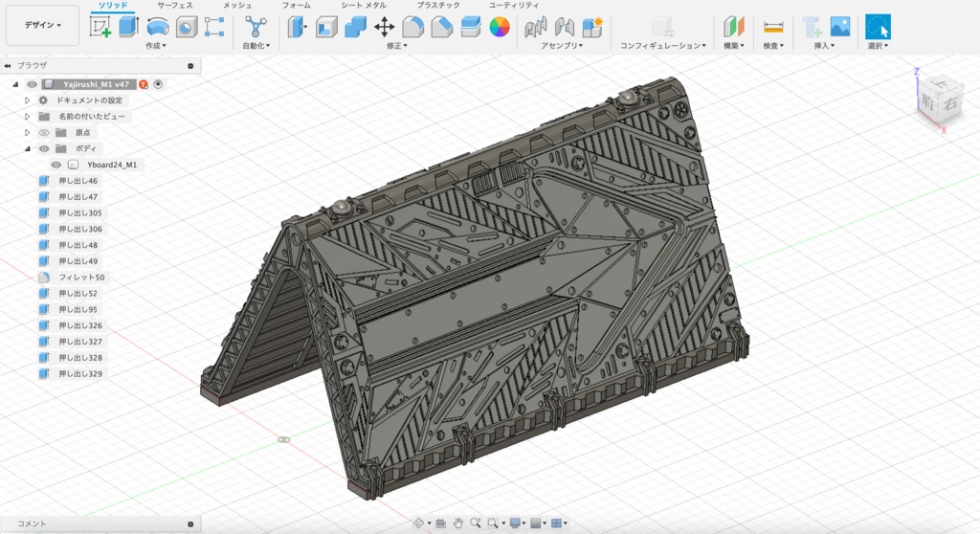Switch to the ソリッド tab
980x534 pixels.
[x=113, y=5]
